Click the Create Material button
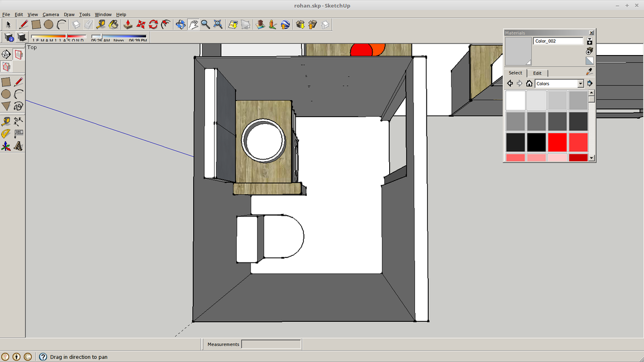The image size is (644, 362). 590,51
